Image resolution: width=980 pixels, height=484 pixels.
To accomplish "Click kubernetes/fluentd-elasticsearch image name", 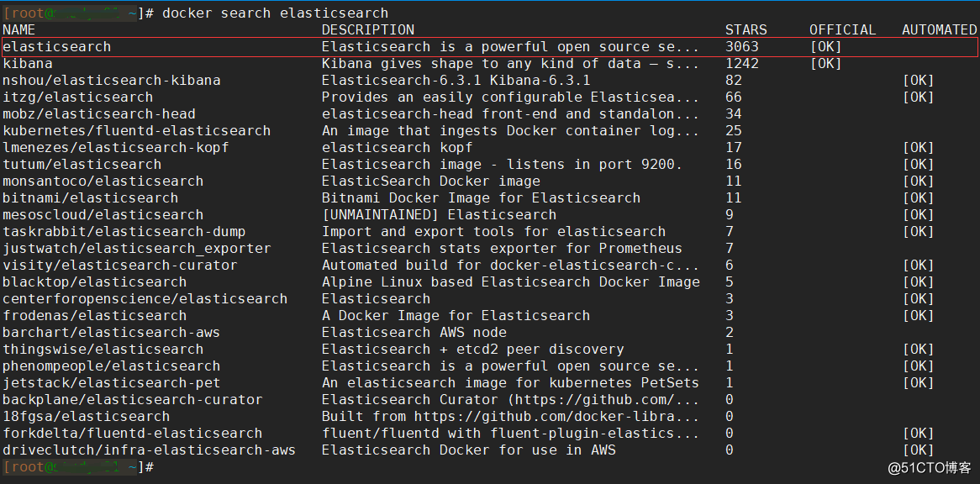I will (137, 130).
